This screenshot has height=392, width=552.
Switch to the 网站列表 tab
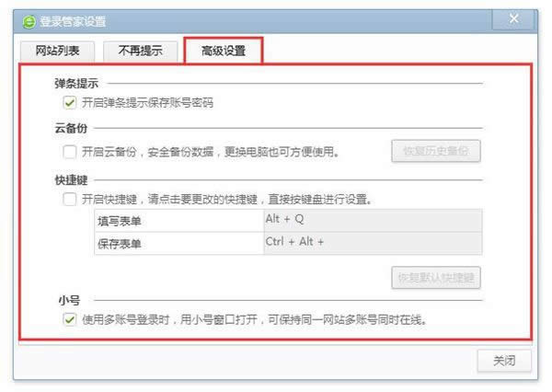[57, 51]
